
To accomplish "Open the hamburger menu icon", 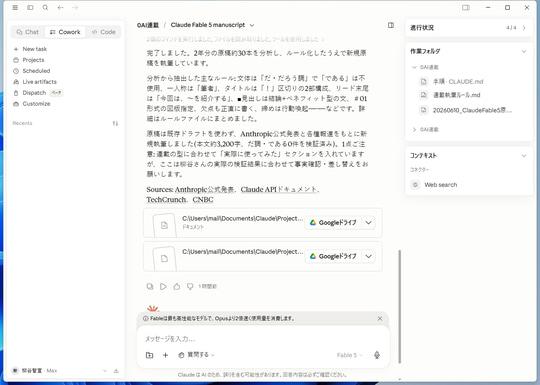I will tap(15, 7).
